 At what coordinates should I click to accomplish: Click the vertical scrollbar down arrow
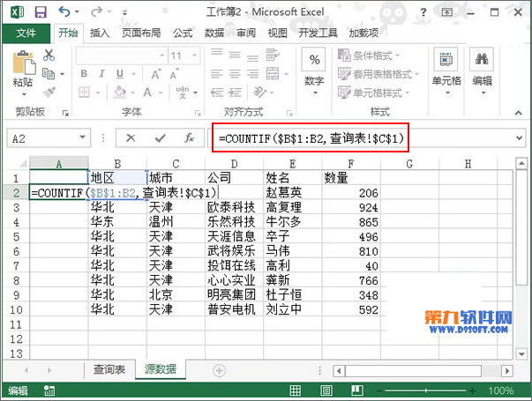(521, 354)
